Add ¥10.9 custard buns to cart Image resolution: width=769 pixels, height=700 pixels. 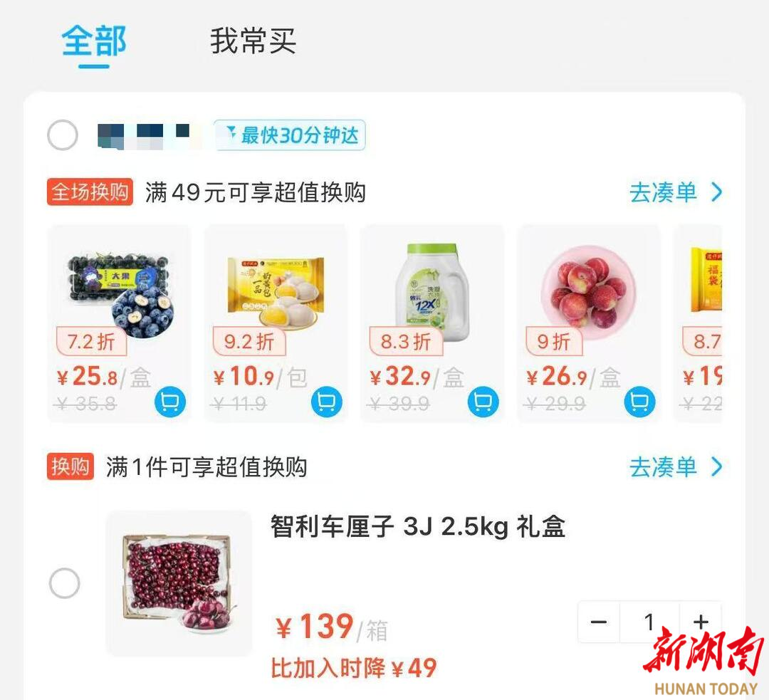327,402
